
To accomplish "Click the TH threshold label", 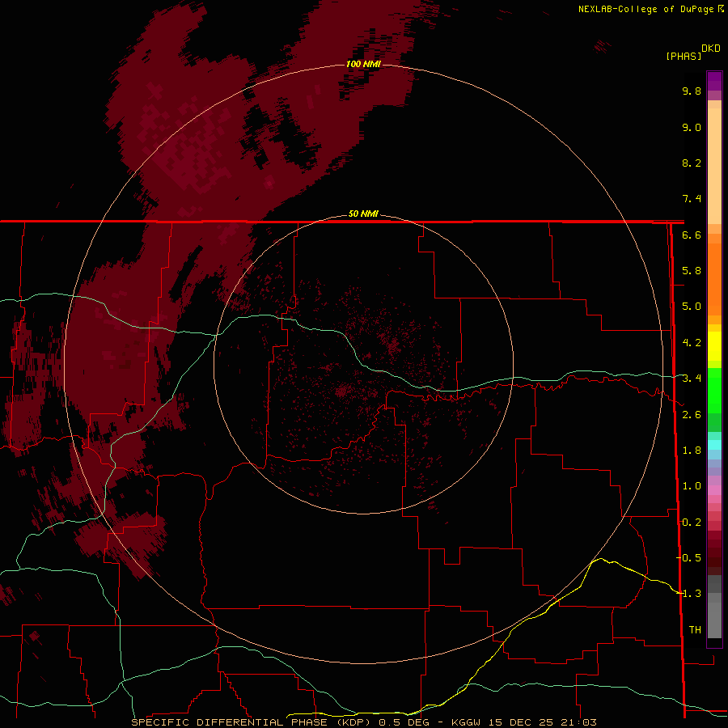I will pos(695,630).
